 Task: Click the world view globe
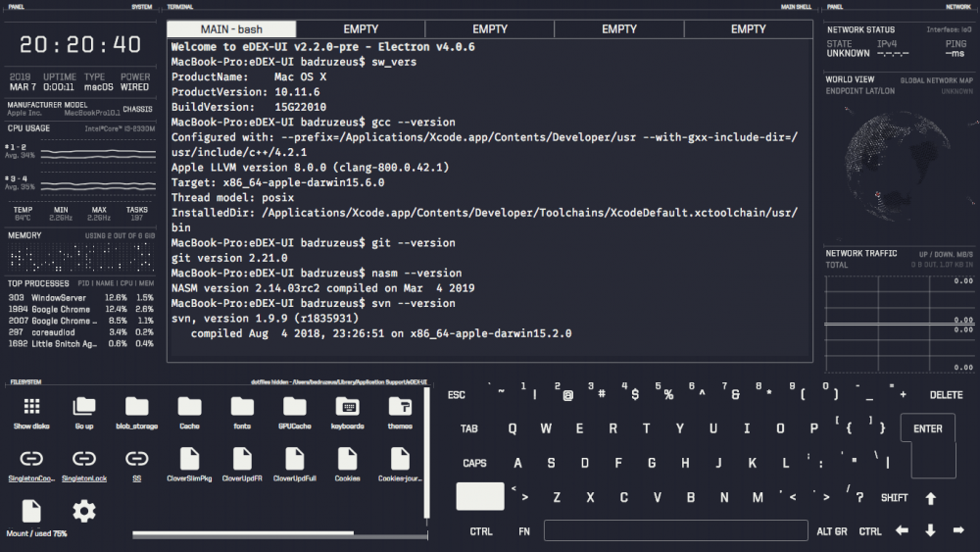pos(898,165)
